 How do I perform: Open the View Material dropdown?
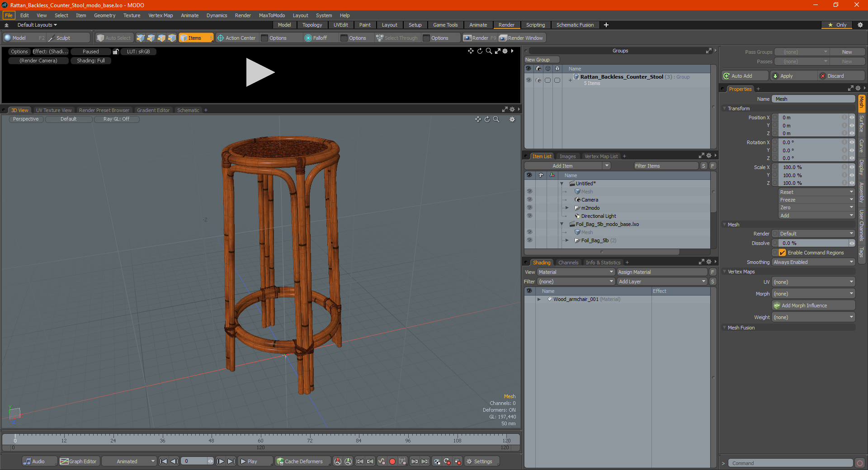point(576,272)
